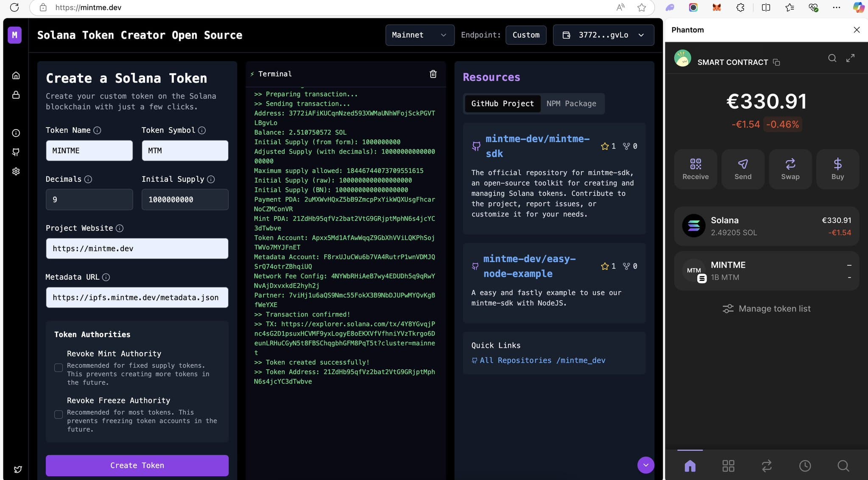Viewport: 868px width, 480px height.
Task: Expand the 3772...gvLo wallet dropdown
Action: (603, 35)
